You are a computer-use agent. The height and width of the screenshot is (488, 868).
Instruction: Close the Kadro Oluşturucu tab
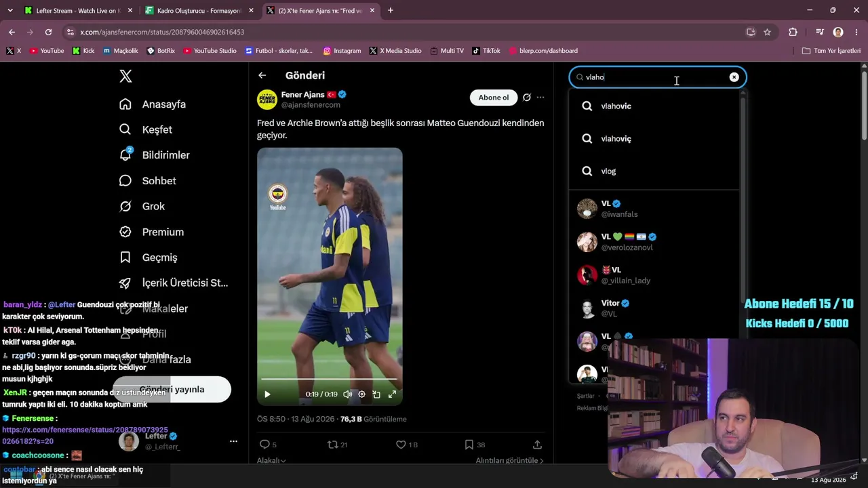point(252,11)
